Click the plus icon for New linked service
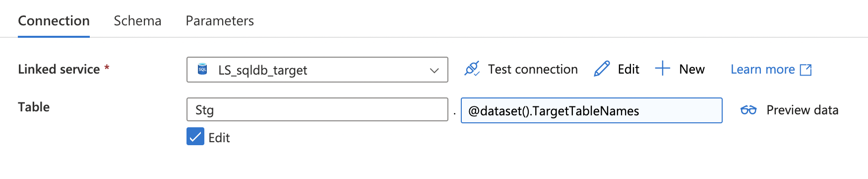The height and width of the screenshot is (179, 868). 663,69
